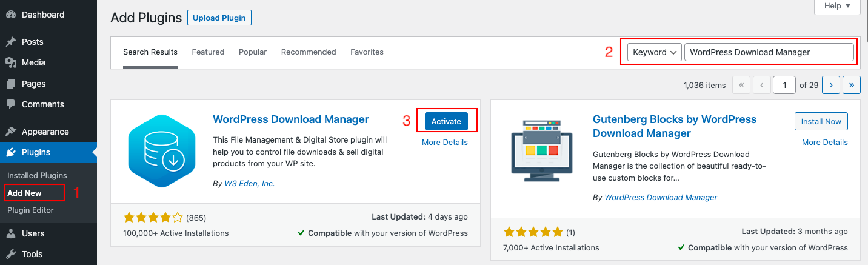Expand the Help panel dropdown
The height and width of the screenshot is (265, 868).
point(838,6)
